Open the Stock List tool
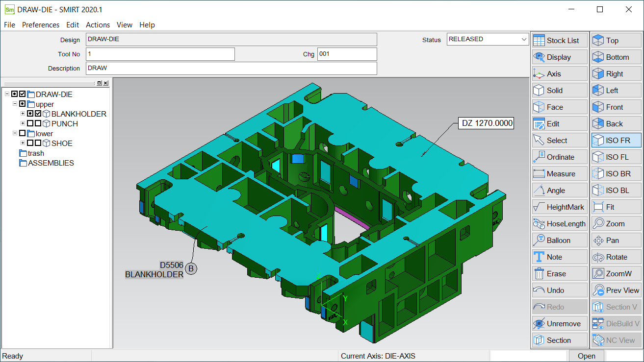Screen dimensions: 644x362 [559, 41]
